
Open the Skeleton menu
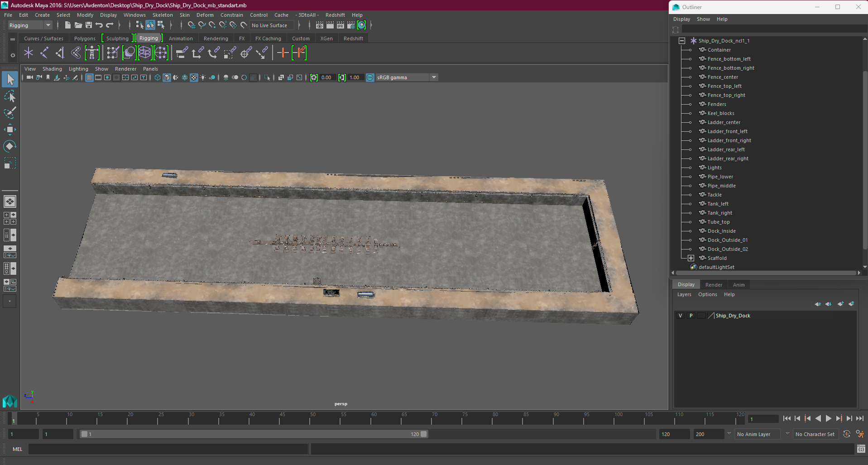pos(163,15)
